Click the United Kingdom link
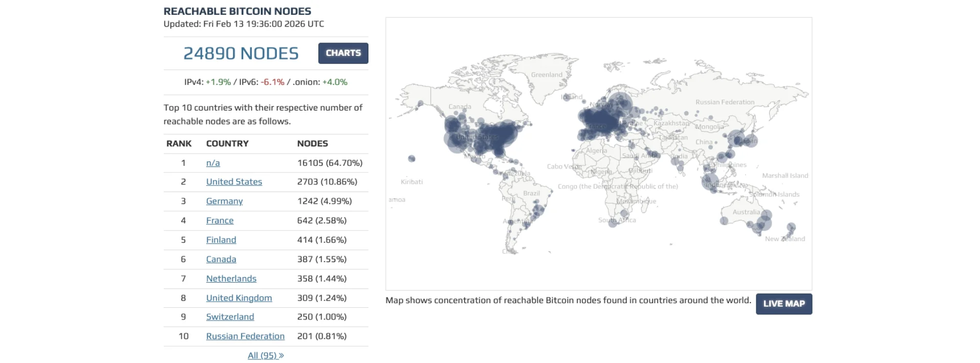This screenshot has height=363, width=980. (x=239, y=298)
